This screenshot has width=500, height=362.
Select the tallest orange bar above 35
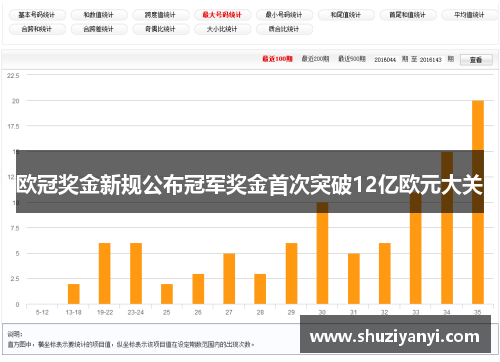[x=478, y=202]
